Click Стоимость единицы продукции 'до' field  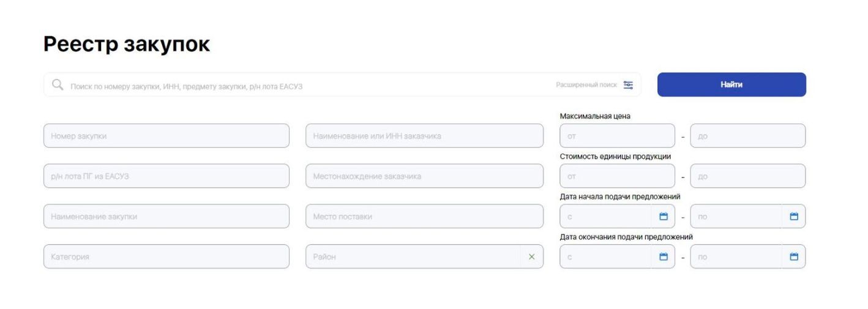(x=748, y=176)
